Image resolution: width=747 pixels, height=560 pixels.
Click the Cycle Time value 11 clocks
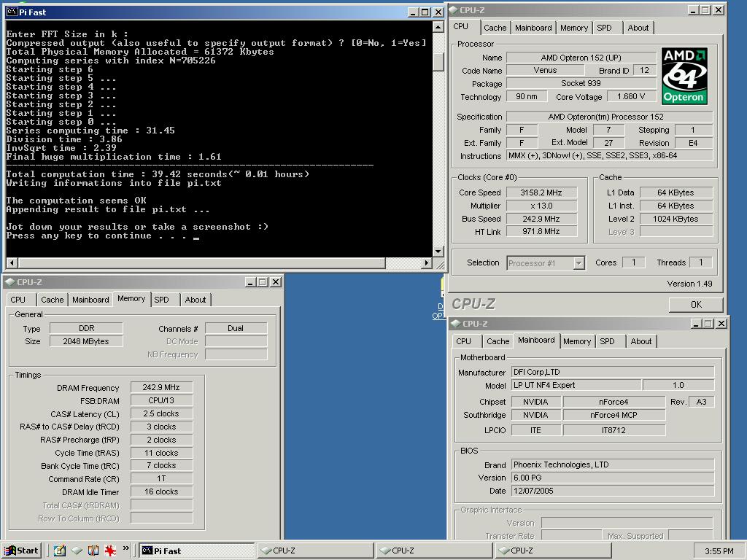tap(161, 453)
